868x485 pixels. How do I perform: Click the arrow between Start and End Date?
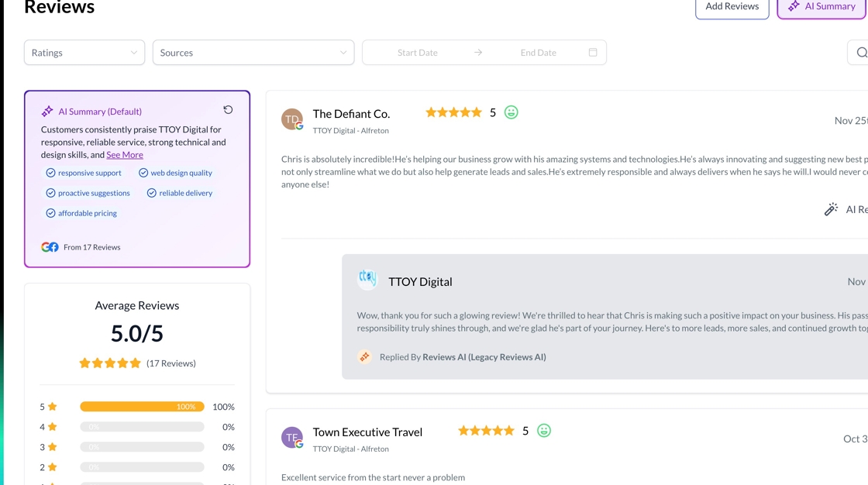pyautogui.click(x=478, y=53)
